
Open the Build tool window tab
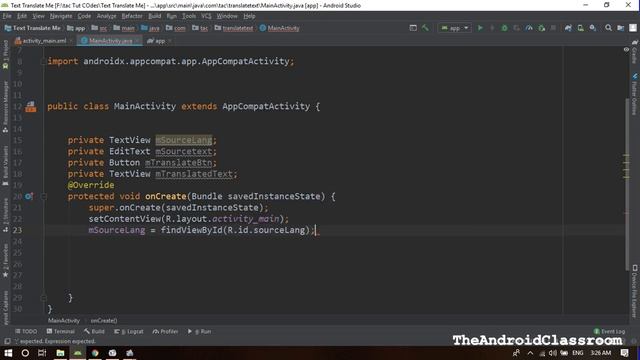[x=94, y=331]
